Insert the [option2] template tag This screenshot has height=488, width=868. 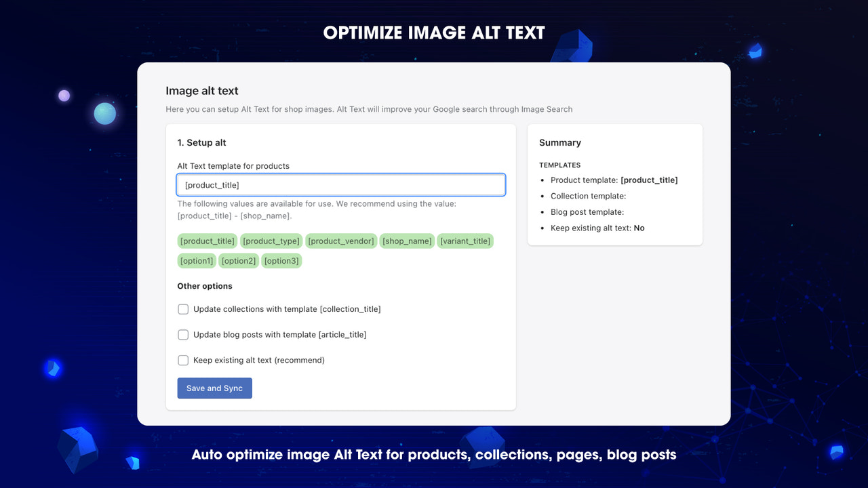pyautogui.click(x=239, y=260)
